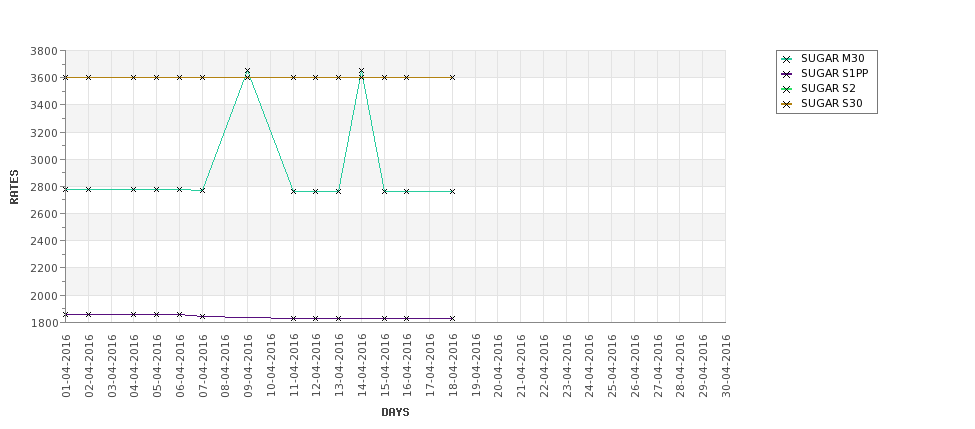Select the orange marker beside SUGAR S30
The height and width of the screenshot is (429, 975).
coord(787,104)
